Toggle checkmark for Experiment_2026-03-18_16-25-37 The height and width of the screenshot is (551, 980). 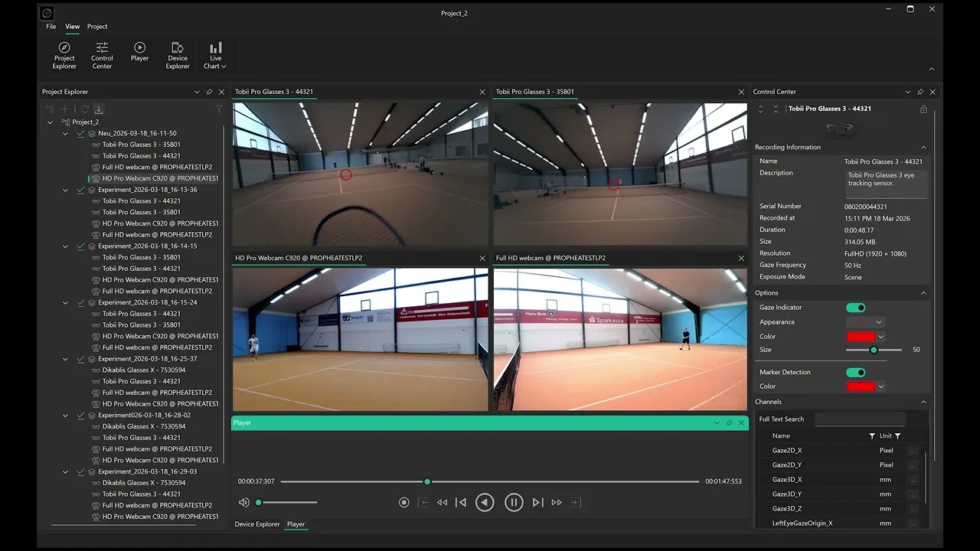click(80, 359)
